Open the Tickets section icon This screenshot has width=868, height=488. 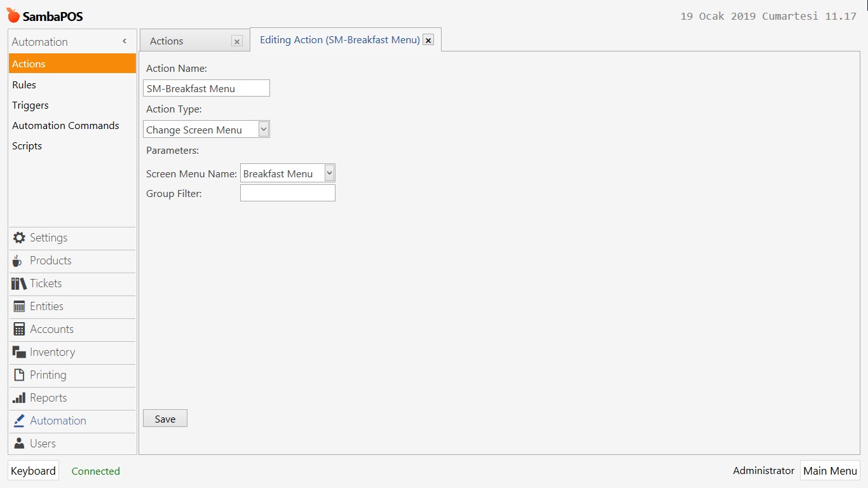(18, 283)
